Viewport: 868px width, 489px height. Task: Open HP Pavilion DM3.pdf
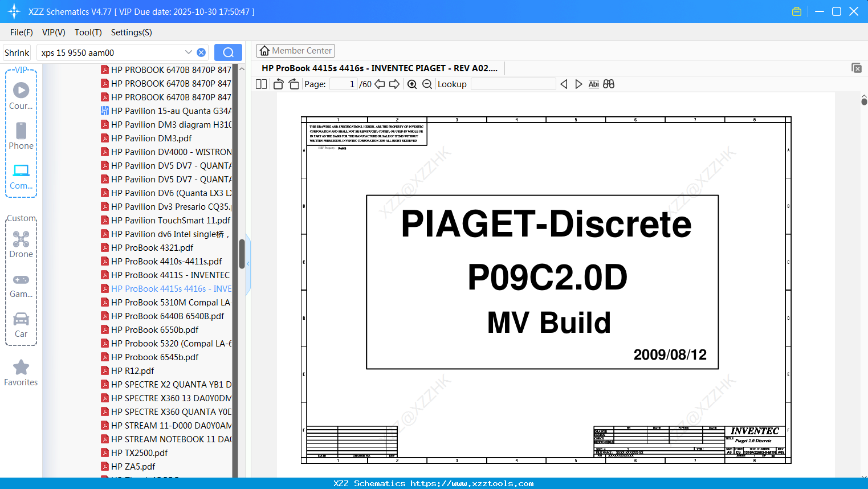tap(146, 138)
